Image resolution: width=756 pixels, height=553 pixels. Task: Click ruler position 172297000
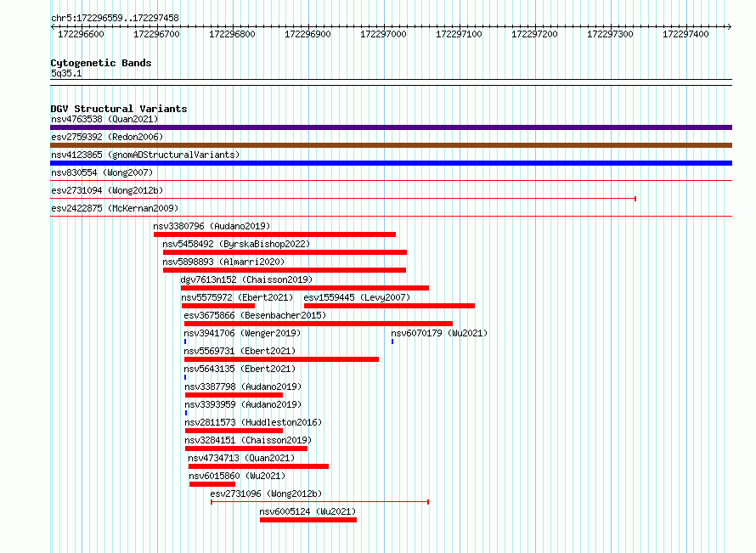[x=383, y=34]
